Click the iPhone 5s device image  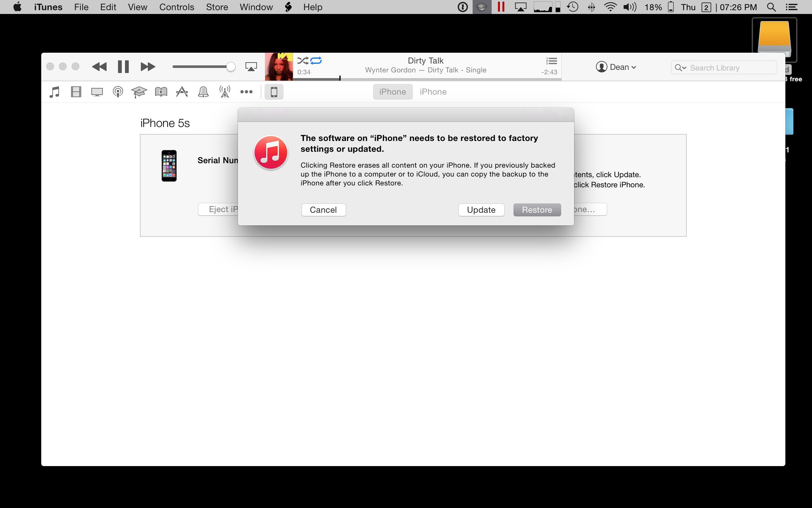[x=169, y=166]
